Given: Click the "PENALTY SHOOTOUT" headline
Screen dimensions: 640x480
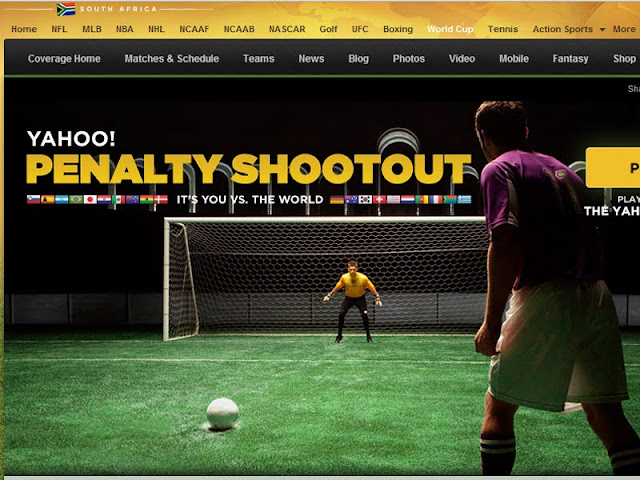Looking at the screenshot, I should pyautogui.click(x=249, y=169).
